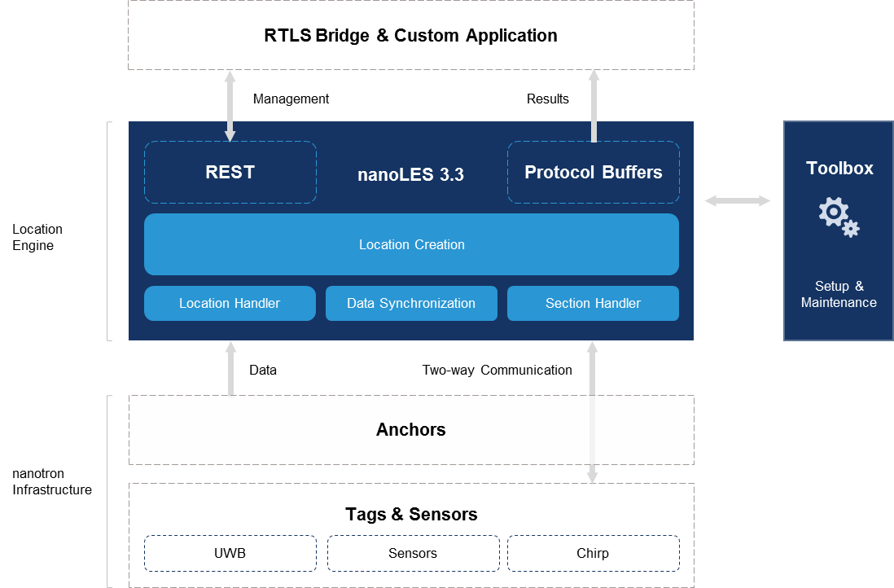The height and width of the screenshot is (588, 894).
Task: Click the Anchors heading
Action: [411, 429]
